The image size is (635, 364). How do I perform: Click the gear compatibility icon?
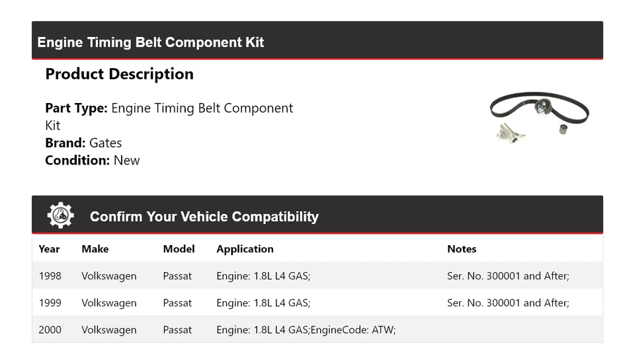[60, 216]
